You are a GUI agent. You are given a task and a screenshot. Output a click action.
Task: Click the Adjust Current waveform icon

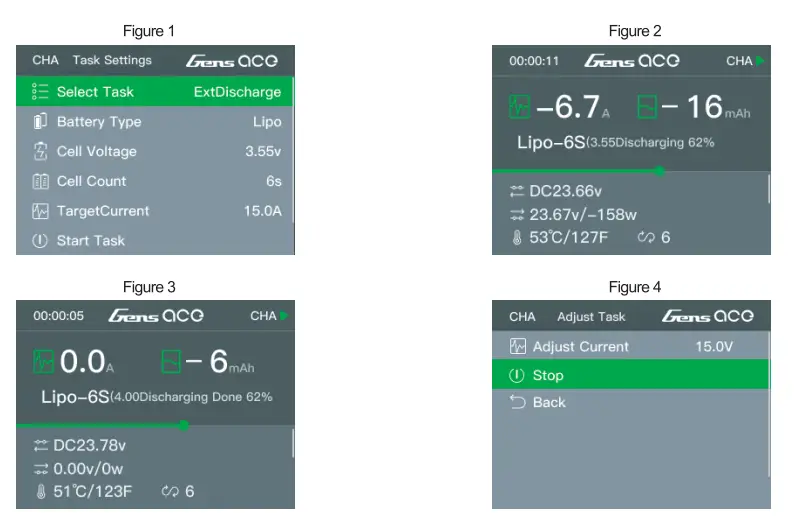[517, 347]
